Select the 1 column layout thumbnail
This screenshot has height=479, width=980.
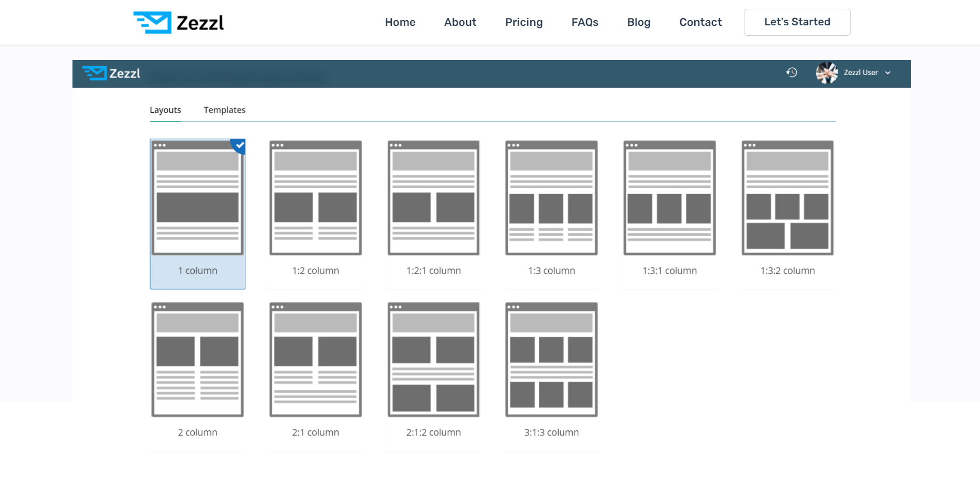click(x=198, y=198)
